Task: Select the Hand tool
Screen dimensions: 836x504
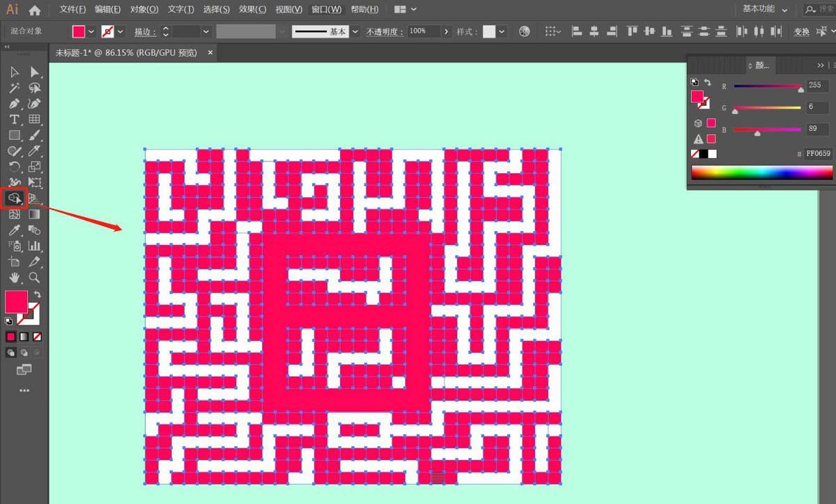Action: (14, 277)
